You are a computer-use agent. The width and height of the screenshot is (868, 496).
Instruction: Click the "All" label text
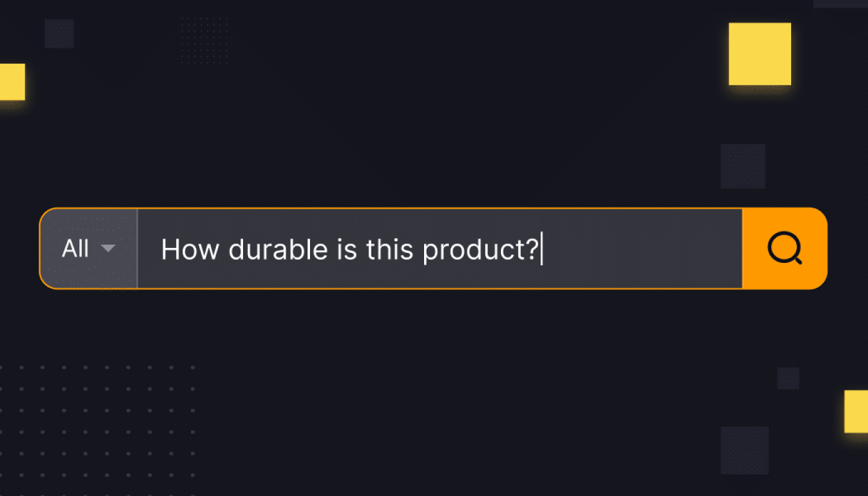76,249
